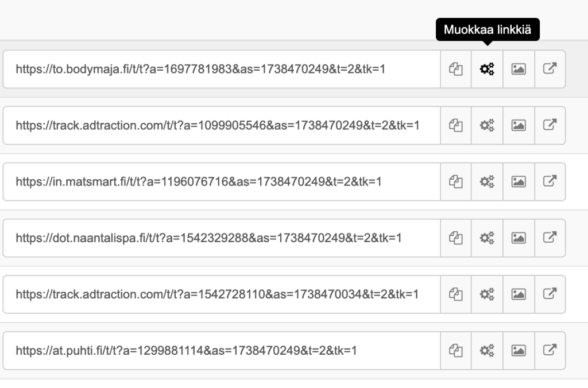Edit the bodymaja.fi link settings
The image size is (588, 388).
(488, 69)
